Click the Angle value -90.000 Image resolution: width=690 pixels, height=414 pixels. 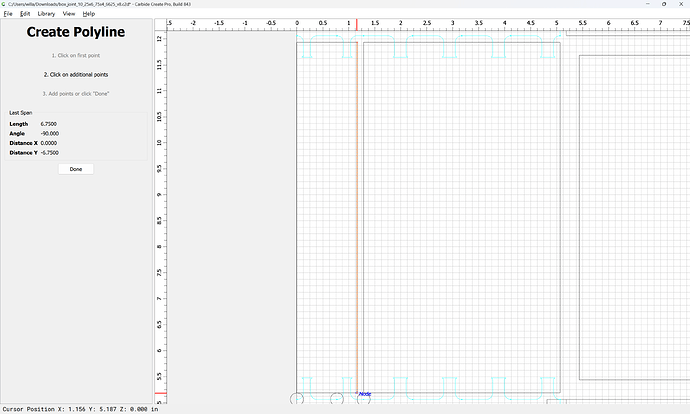click(x=49, y=134)
